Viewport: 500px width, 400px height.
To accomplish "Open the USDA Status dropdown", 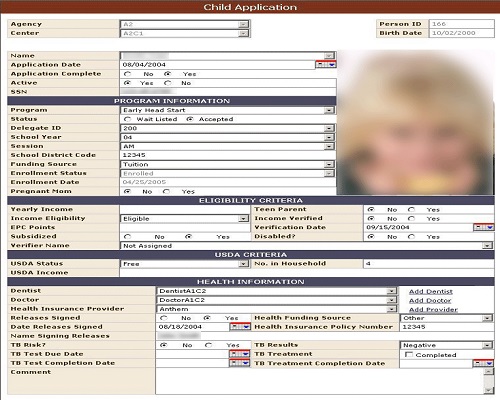I will (243, 264).
